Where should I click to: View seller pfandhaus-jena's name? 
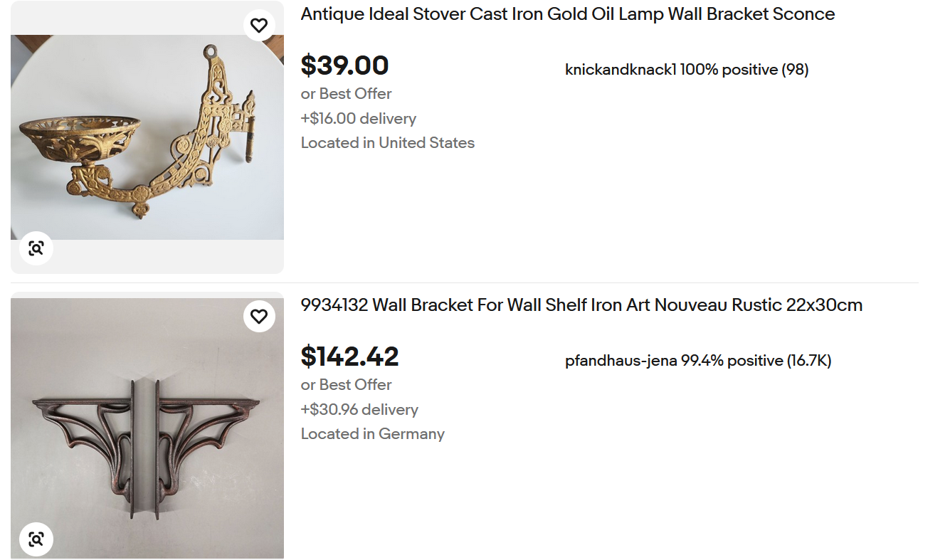pyautogui.click(x=621, y=361)
